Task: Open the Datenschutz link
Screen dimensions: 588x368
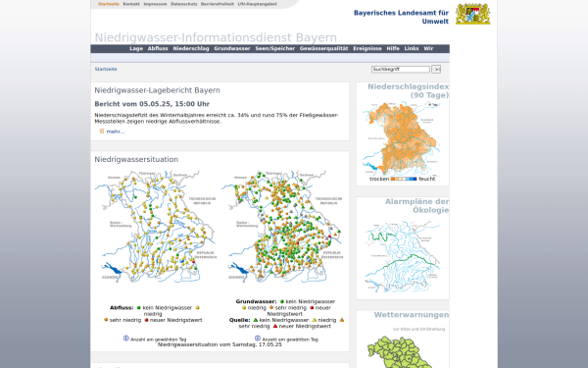Action: tap(184, 4)
